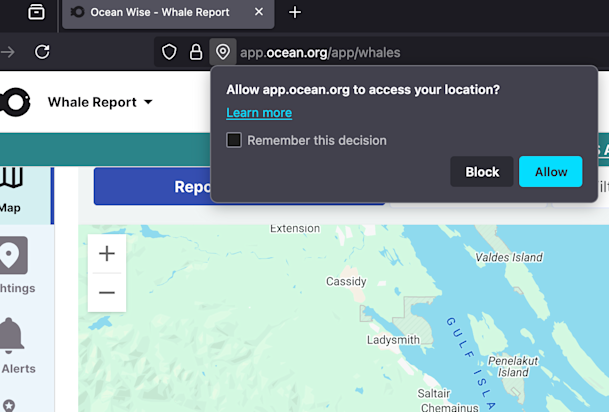
Task: Click Valdes Island label on map
Action: (x=509, y=257)
